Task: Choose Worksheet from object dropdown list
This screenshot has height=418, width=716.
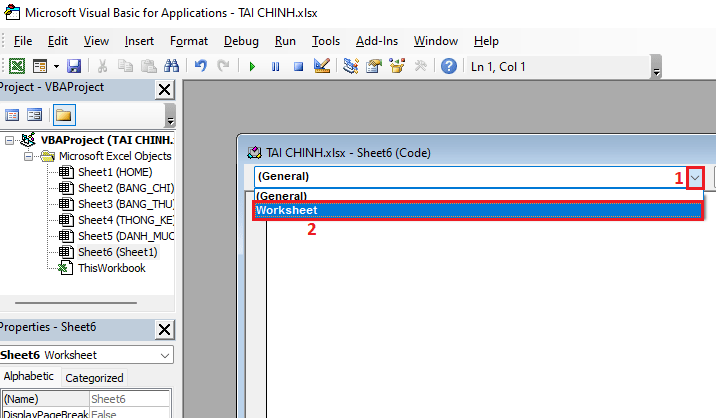Action: coord(478,211)
